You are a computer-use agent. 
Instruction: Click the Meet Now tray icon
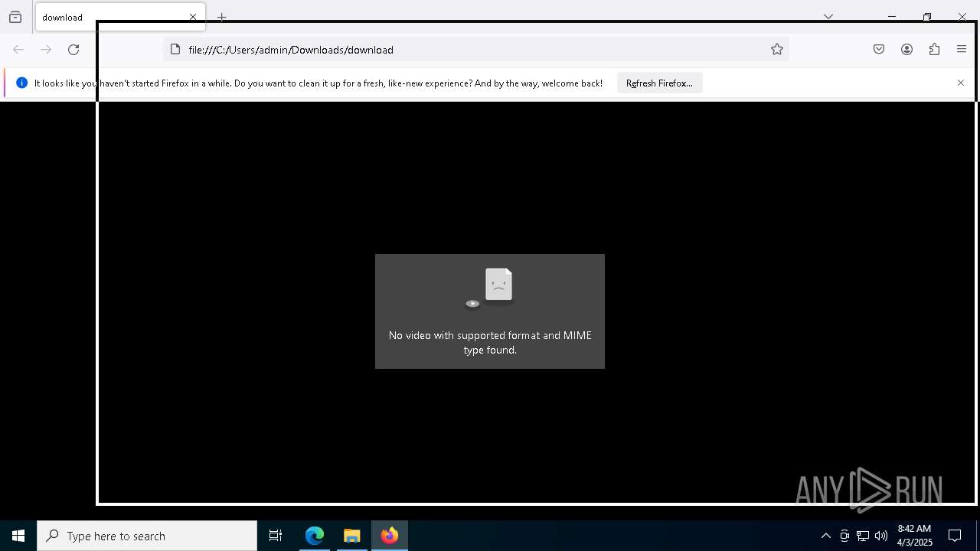[844, 536]
